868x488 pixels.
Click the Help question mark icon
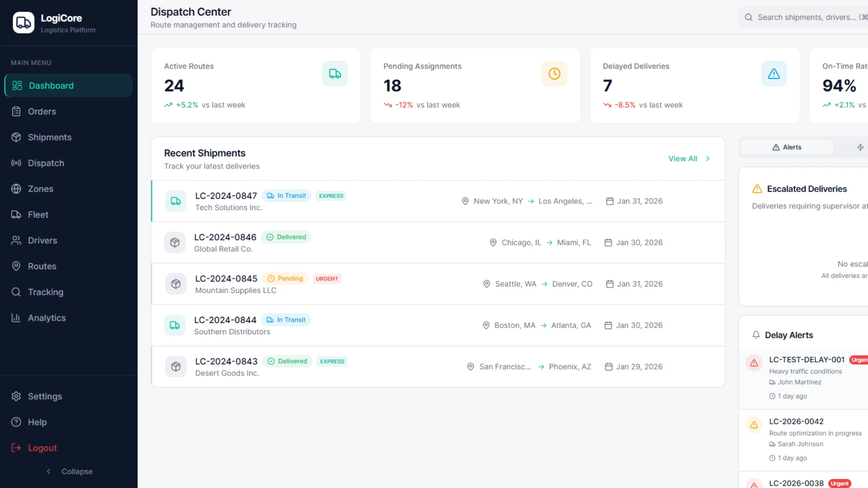tap(16, 422)
